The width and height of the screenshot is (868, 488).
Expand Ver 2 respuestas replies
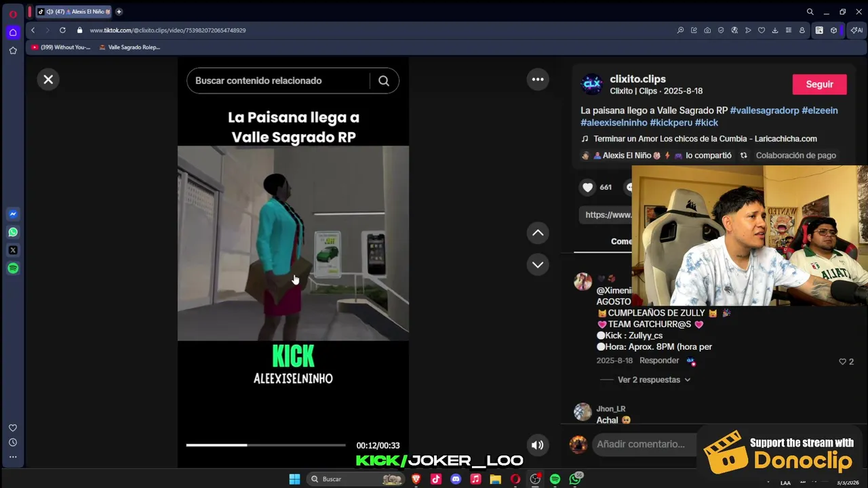[654, 380]
